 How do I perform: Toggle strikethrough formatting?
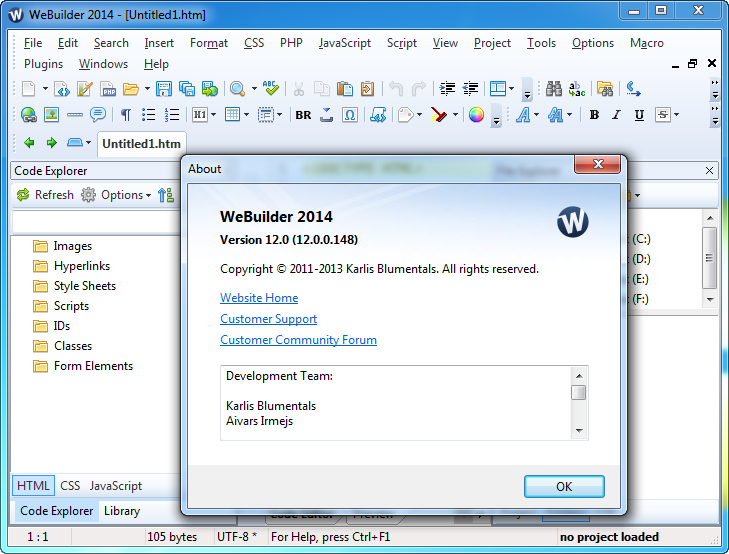[x=663, y=114]
